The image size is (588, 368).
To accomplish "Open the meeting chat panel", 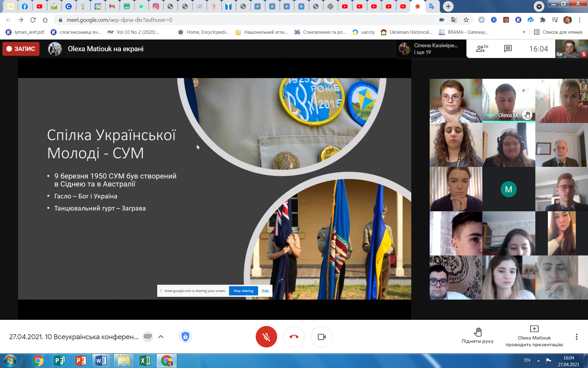I will [508, 49].
